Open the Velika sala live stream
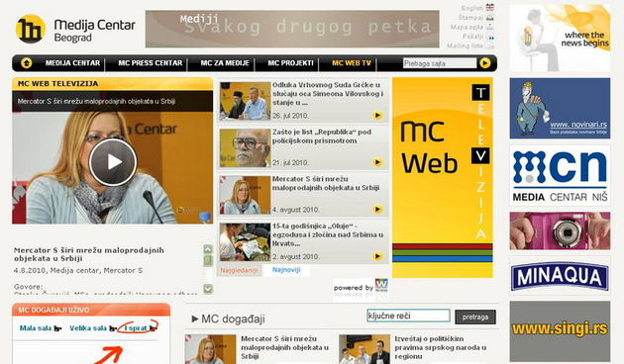624x364 pixels. point(88,328)
